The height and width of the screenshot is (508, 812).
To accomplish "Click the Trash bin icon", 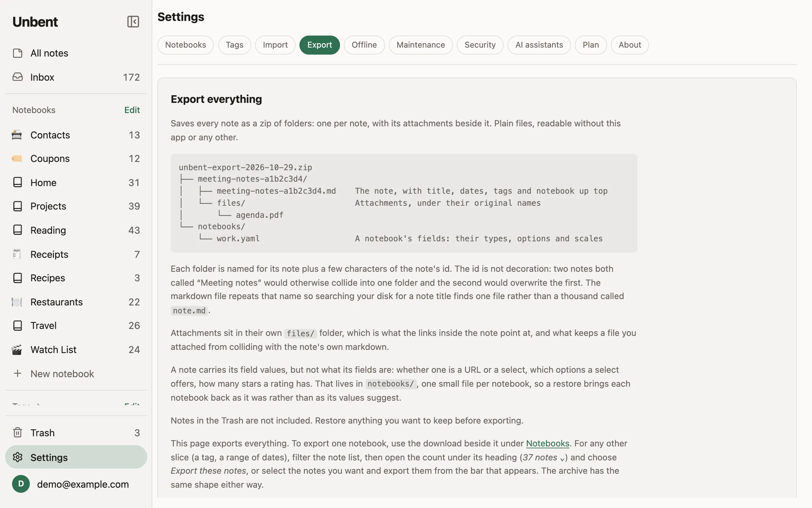I will tap(17, 433).
